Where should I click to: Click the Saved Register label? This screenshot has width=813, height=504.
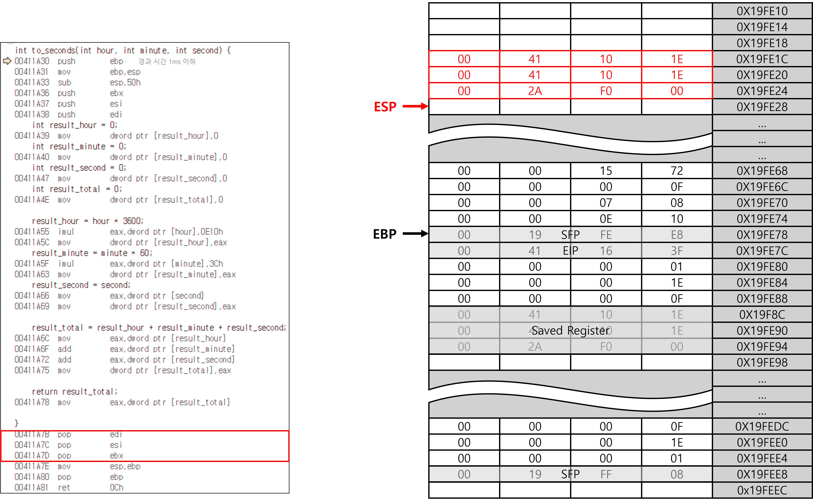[x=570, y=331]
